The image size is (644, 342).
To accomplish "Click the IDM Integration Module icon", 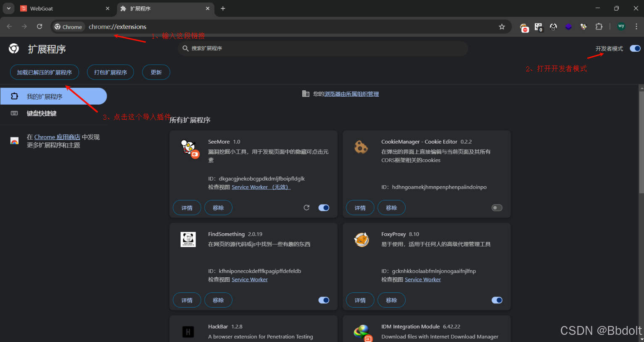I will pyautogui.click(x=363, y=333).
